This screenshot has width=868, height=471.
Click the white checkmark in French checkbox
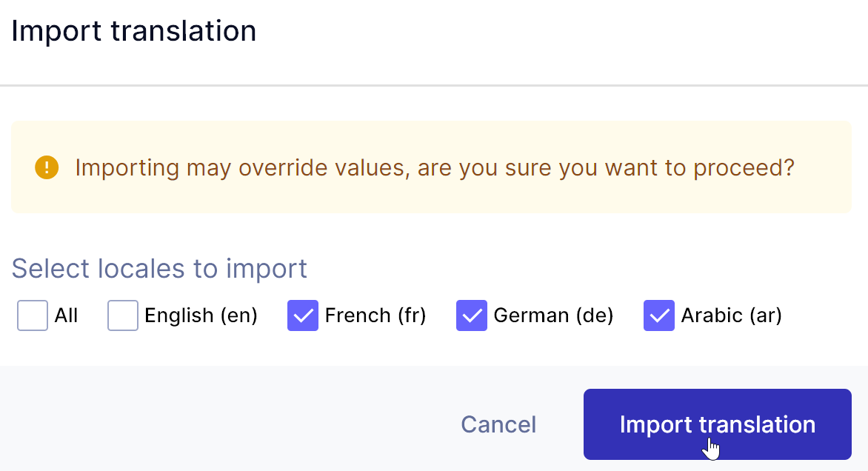pos(303,316)
